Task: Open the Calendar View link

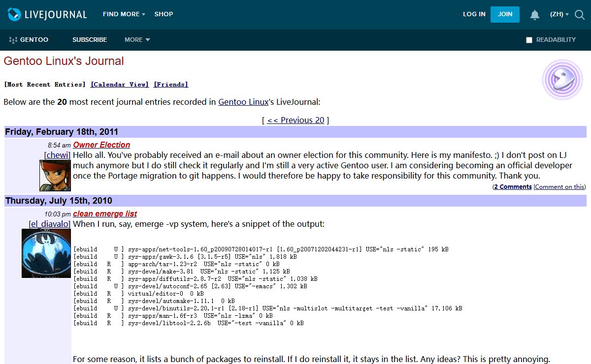Action: point(120,85)
